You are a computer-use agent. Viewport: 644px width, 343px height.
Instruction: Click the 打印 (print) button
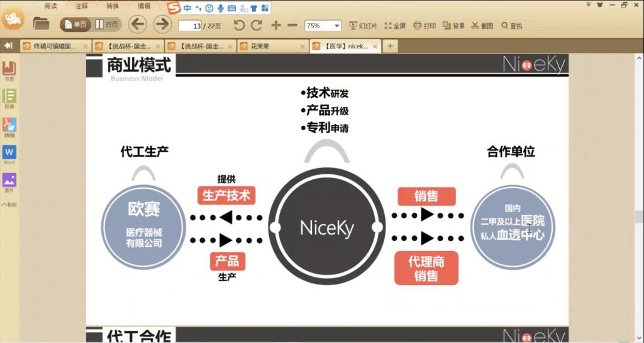coord(425,26)
